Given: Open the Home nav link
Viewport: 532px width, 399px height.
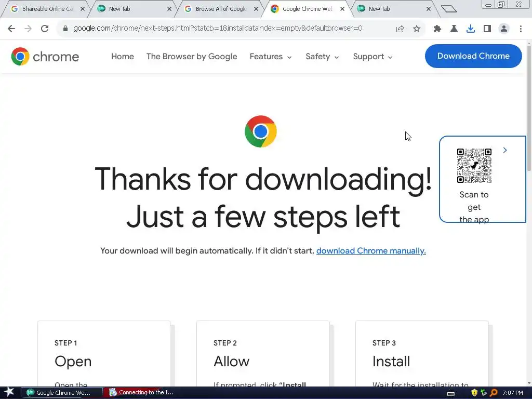Looking at the screenshot, I should point(123,56).
